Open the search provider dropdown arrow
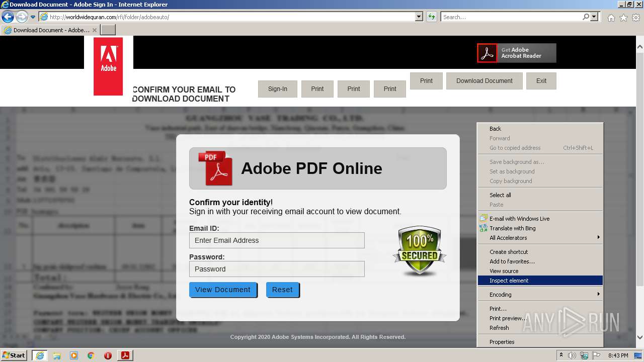This screenshot has width=644, height=362. (x=595, y=17)
